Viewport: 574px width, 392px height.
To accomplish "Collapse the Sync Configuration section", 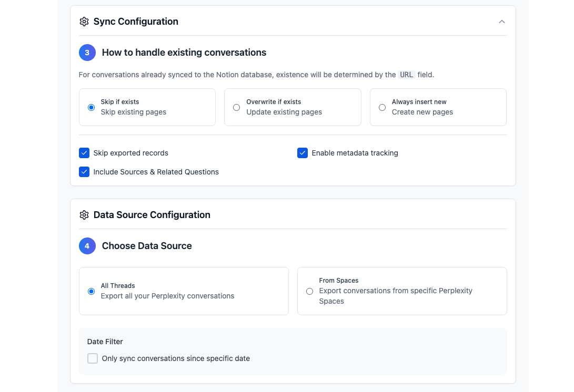I will (x=501, y=22).
